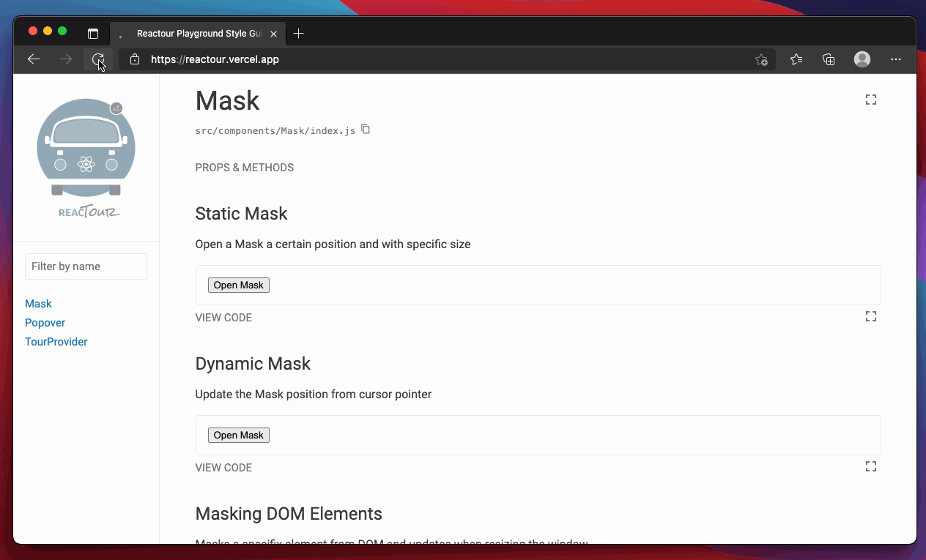Open a new browser tab
This screenshot has width=926, height=560.
298,34
